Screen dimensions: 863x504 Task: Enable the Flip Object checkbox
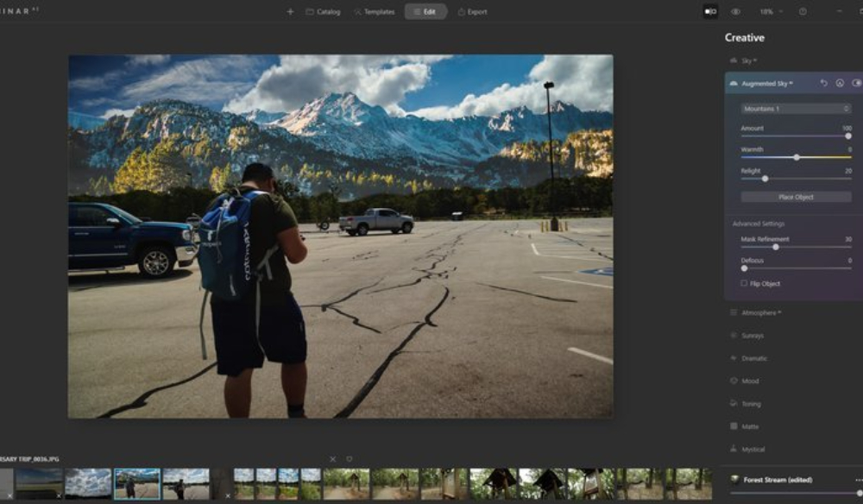tap(744, 283)
